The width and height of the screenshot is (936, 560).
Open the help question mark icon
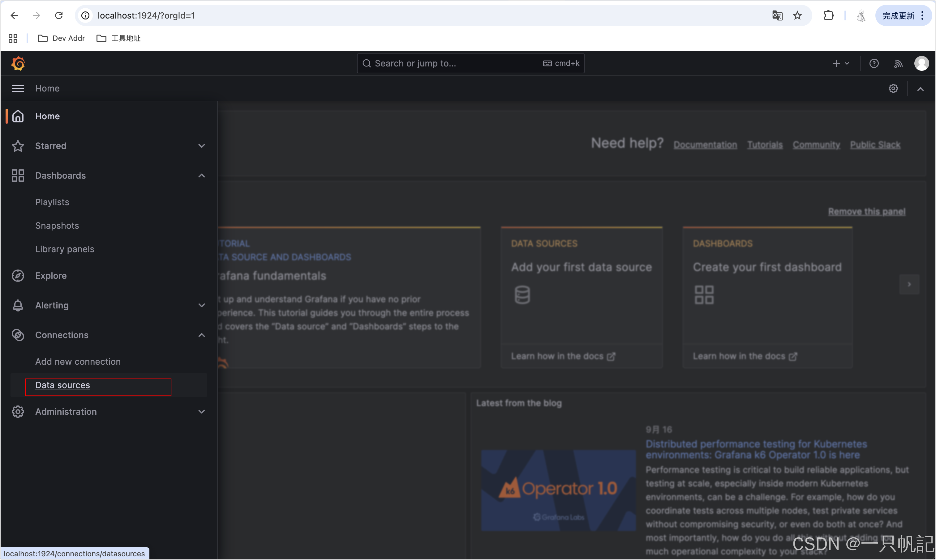(x=874, y=63)
